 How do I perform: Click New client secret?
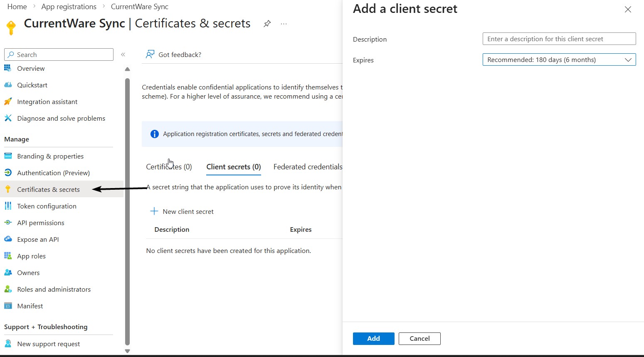[182, 211]
